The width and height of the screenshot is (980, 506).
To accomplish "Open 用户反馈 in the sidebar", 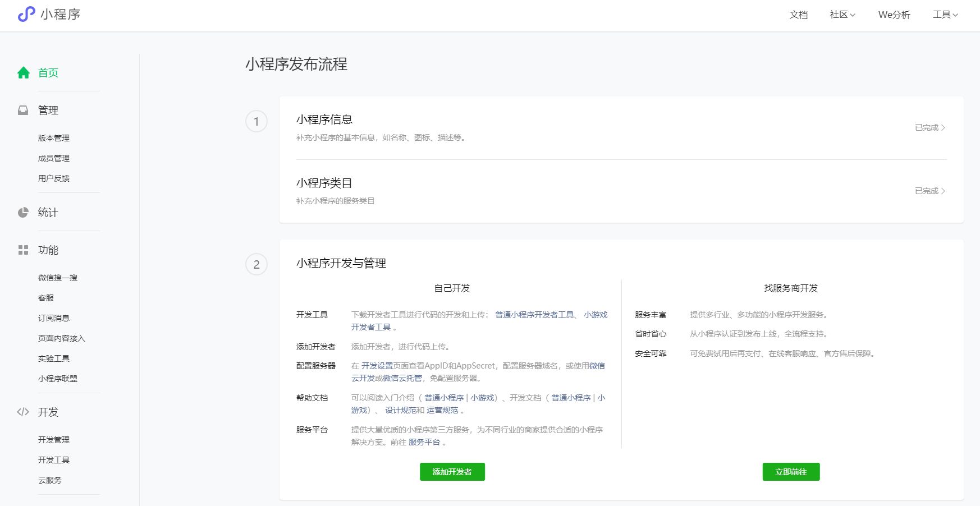I will [54, 178].
